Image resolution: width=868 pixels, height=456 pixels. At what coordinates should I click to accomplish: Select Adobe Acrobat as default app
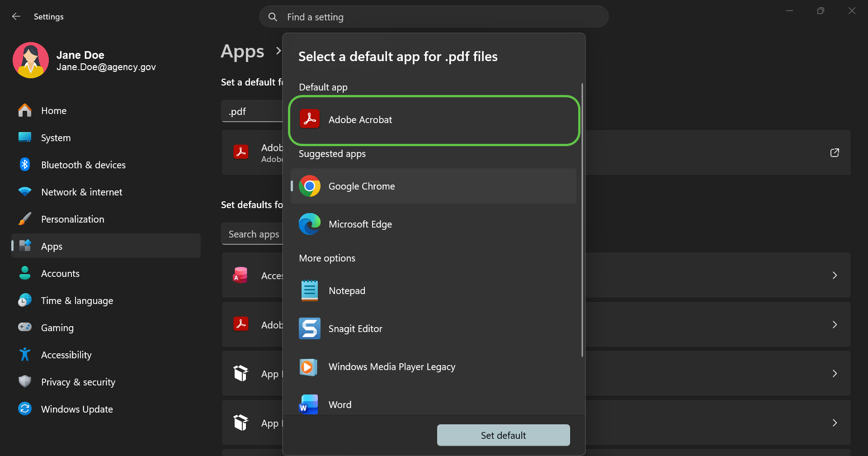click(434, 120)
